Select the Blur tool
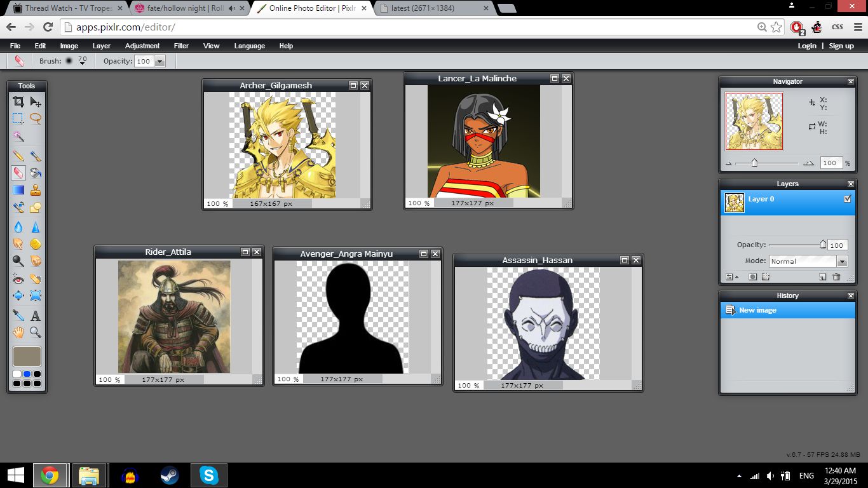868x488 pixels. [x=18, y=227]
